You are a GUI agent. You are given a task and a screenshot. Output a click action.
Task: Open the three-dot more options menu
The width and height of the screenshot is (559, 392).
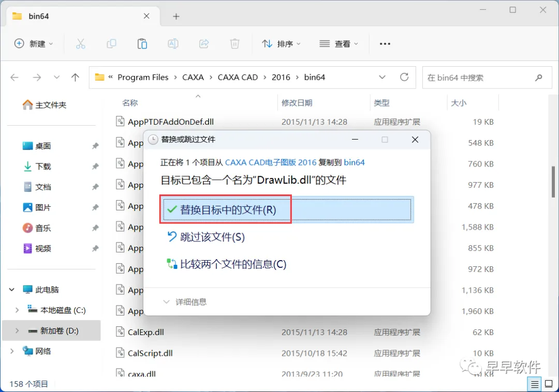[x=385, y=44]
